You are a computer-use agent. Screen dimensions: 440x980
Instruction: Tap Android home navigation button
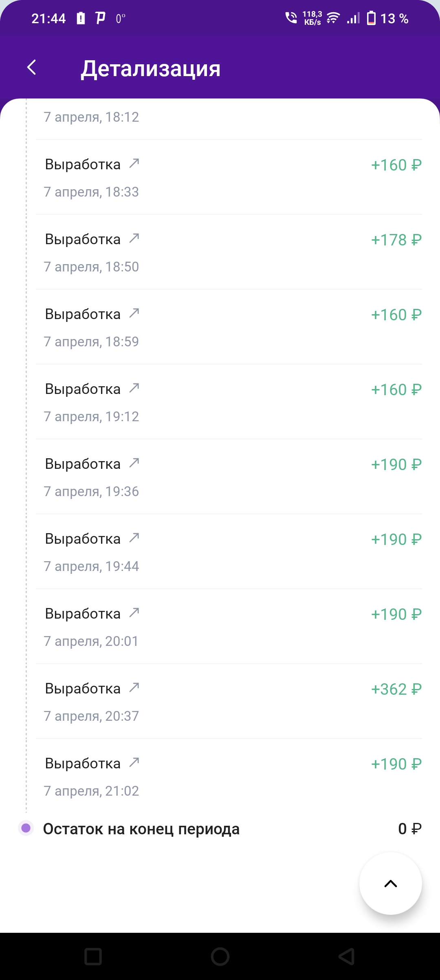pyautogui.click(x=220, y=956)
